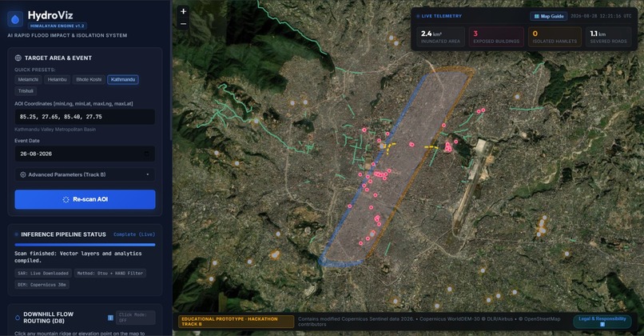Image resolution: width=644 pixels, height=336 pixels.
Task: Click the droplet icon beside Downhill Flow Routing
Action: coord(18,318)
